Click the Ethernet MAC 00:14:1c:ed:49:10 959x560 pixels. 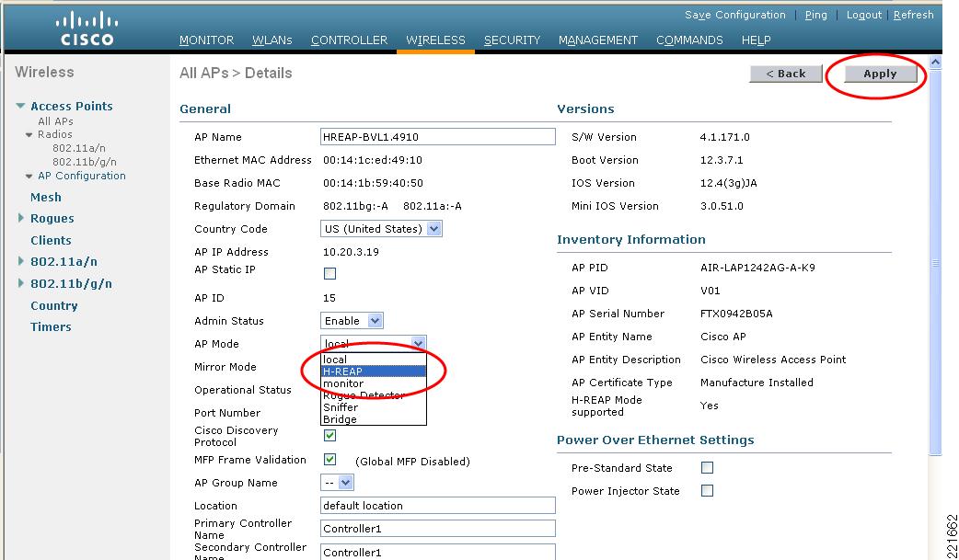point(373,160)
